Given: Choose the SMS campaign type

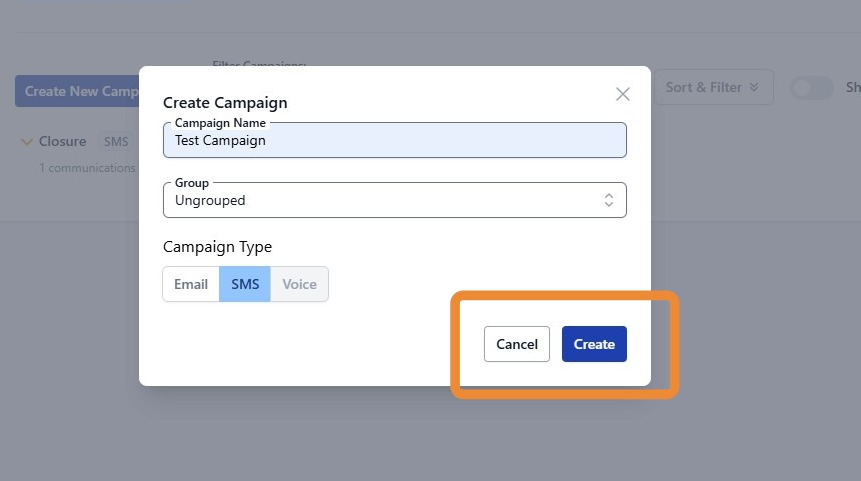Looking at the screenshot, I should (245, 284).
